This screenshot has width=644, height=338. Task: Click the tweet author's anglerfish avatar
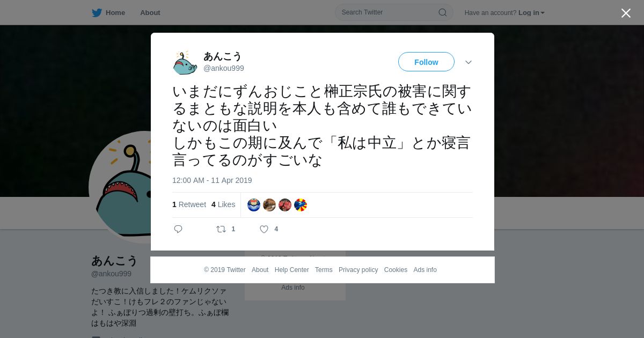(x=185, y=62)
